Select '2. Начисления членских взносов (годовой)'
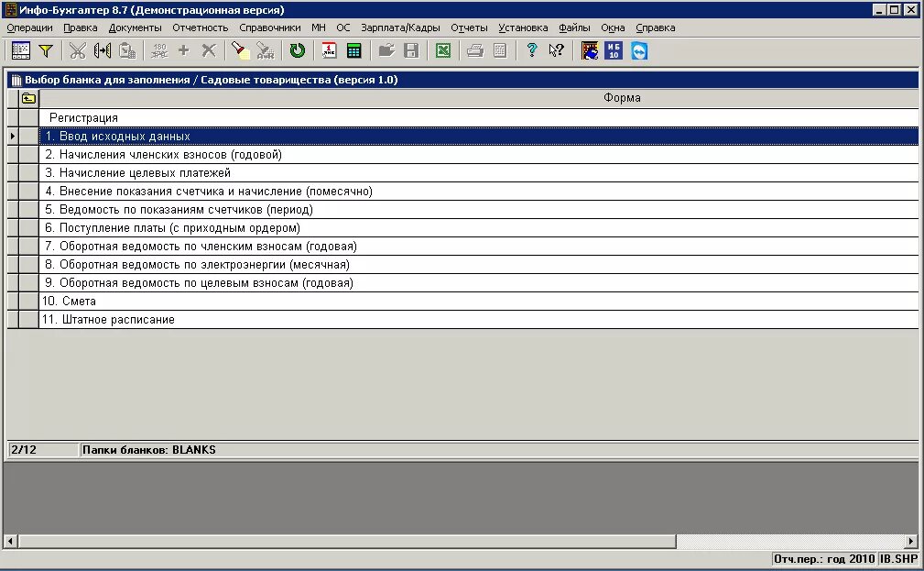The image size is (924, 571). [479, 155]
